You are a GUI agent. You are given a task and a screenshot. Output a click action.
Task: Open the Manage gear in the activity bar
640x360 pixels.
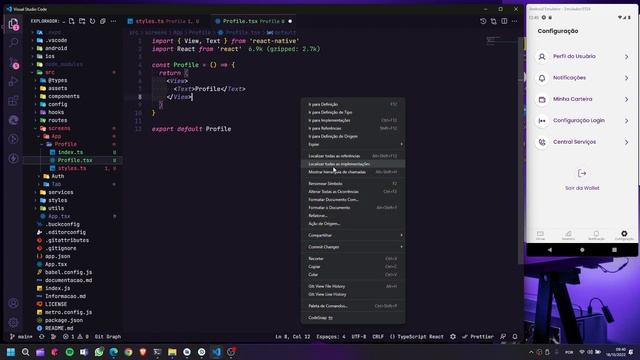click(13, 322)
